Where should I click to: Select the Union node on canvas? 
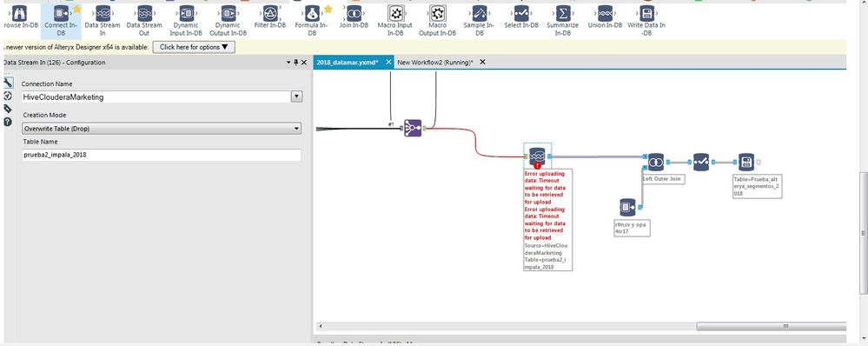[x=413, y=129]
